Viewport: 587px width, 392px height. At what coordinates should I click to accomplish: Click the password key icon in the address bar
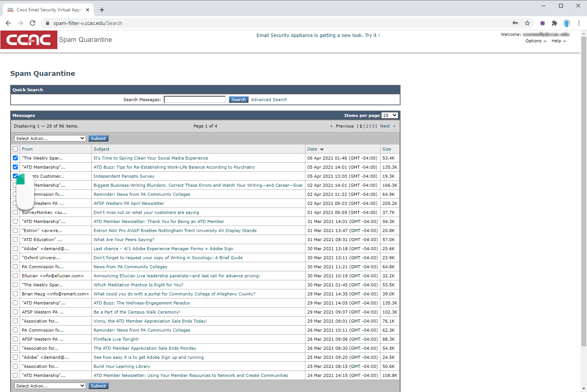point(515,23)
